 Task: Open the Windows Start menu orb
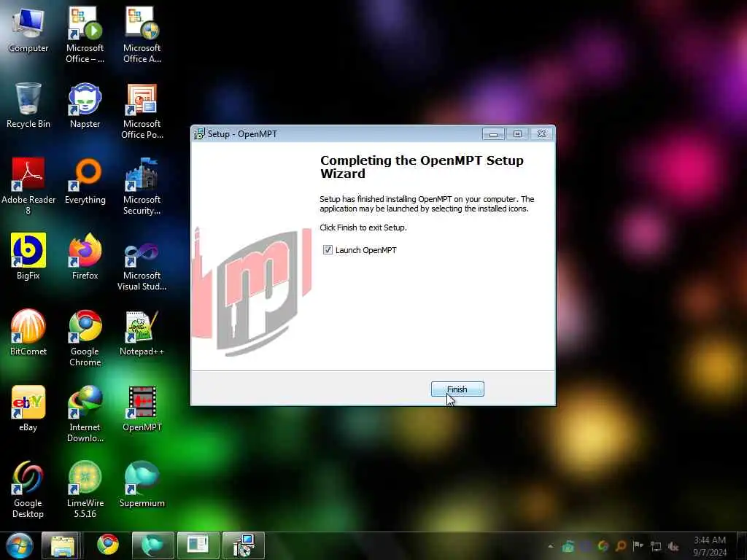click(x=20, y=545)
